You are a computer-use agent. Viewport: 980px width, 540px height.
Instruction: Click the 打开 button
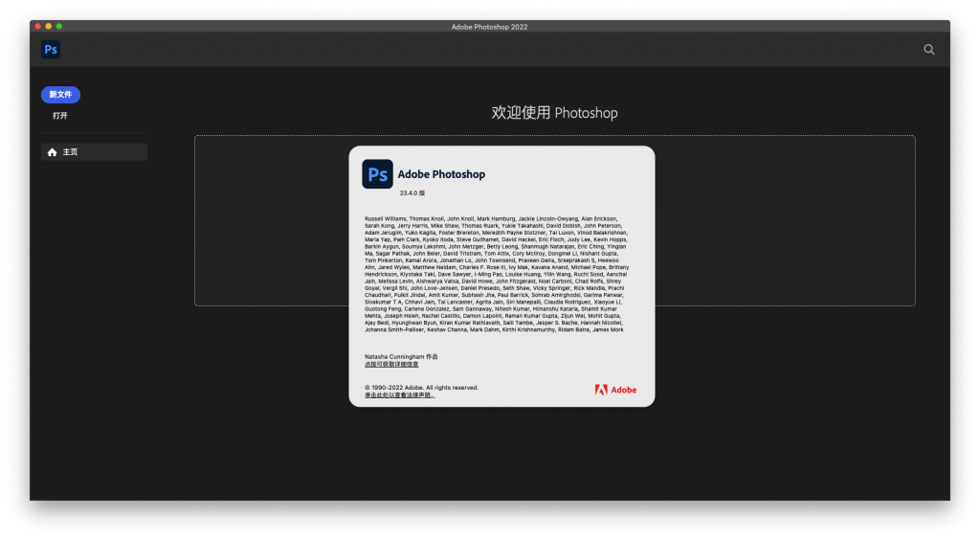(60, 116)
